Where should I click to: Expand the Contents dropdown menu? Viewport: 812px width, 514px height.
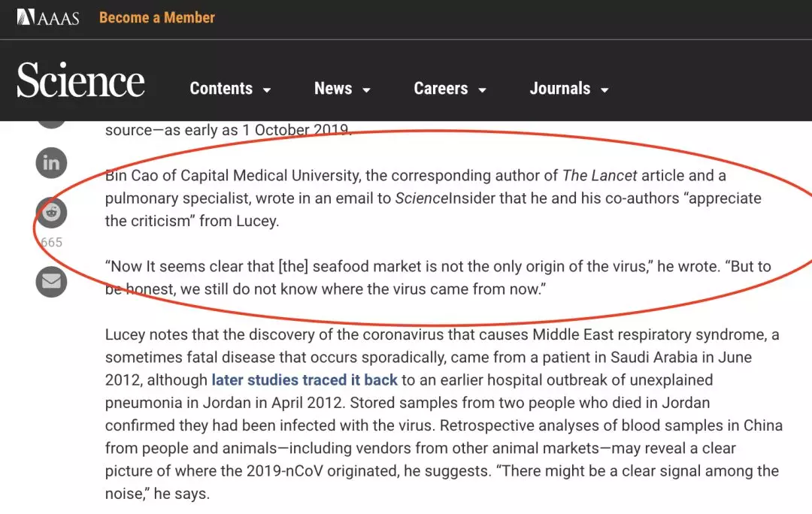click(x=230, y=89)
